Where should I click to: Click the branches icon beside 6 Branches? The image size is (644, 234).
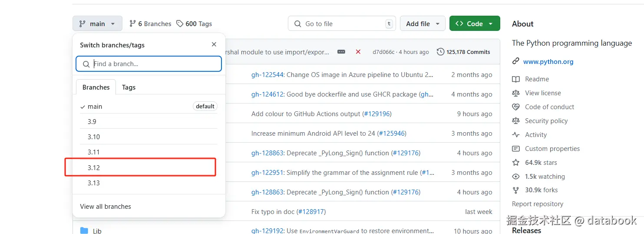click(132, 24)
